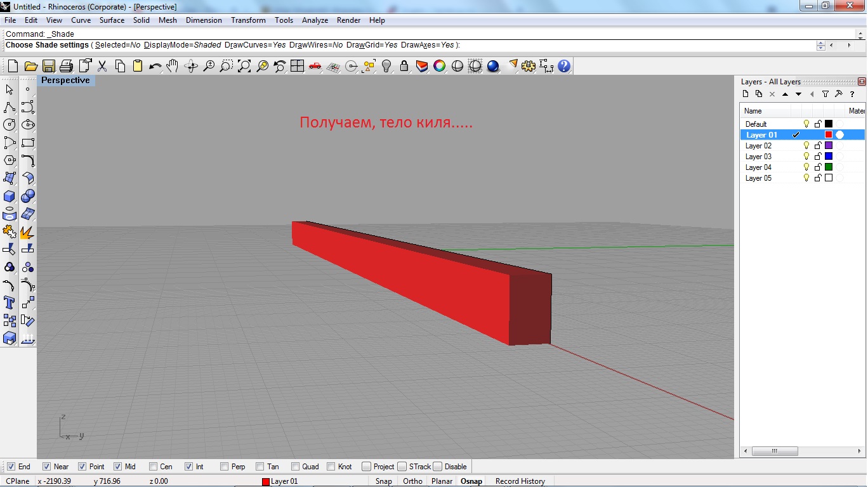
Task: Toggle Snap in the status bar
Action: pos(383,481)
